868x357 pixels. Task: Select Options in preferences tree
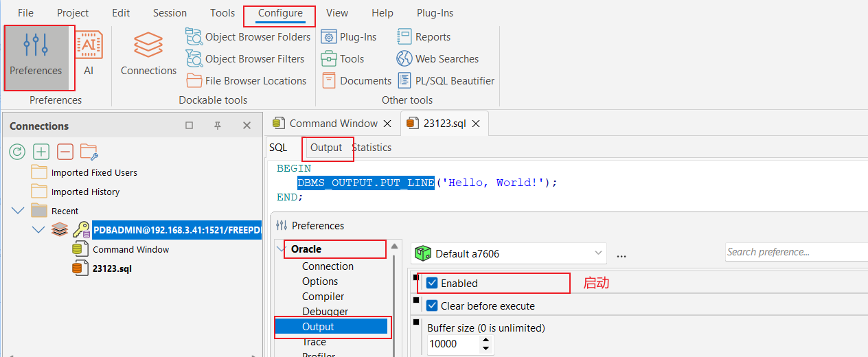320,281
